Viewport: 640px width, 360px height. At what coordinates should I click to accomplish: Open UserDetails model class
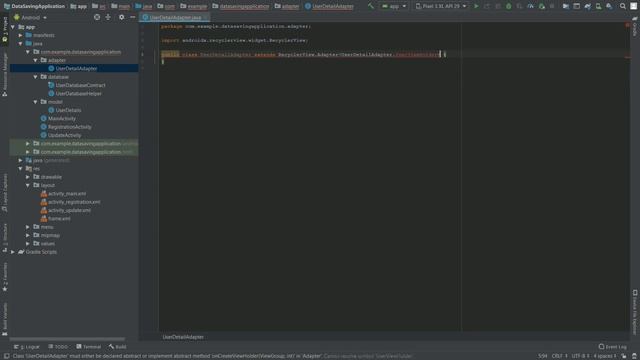coord(68,110)
